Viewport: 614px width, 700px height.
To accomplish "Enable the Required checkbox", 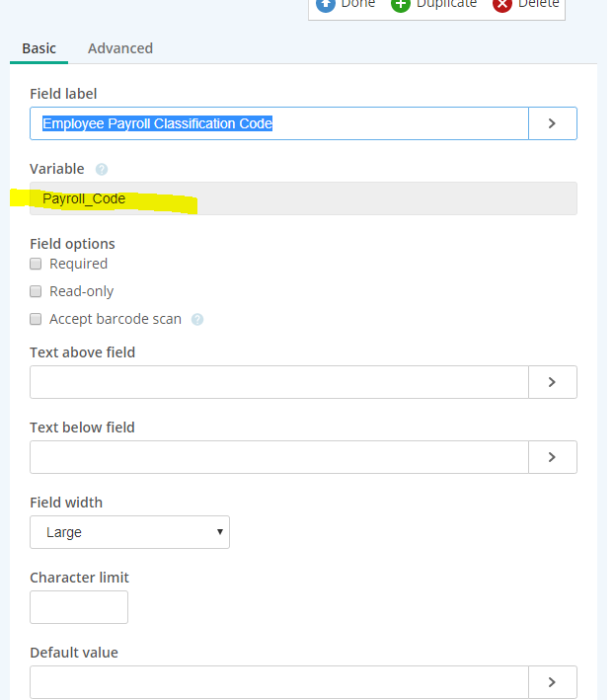I will 37,264.
